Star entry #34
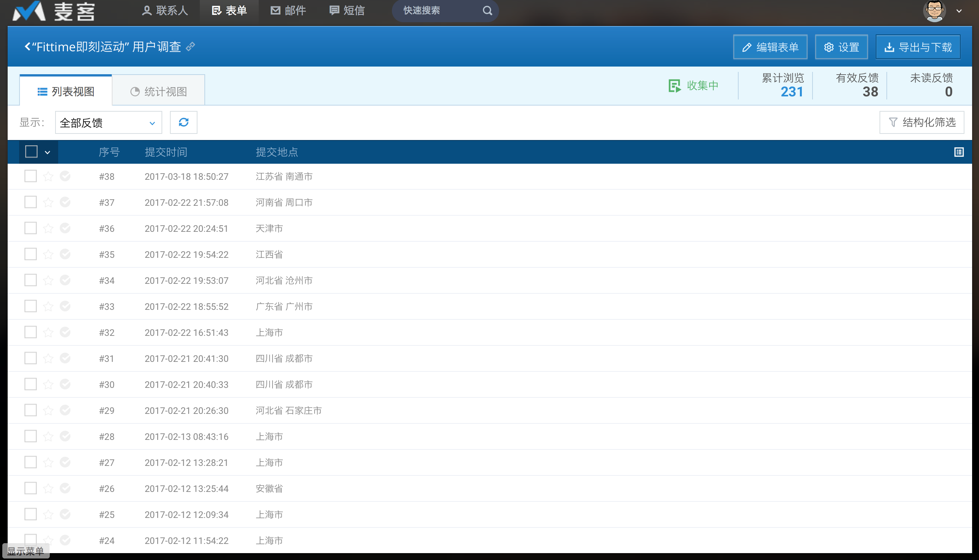This screenshot has height=560, width=979. pos(48,280)
